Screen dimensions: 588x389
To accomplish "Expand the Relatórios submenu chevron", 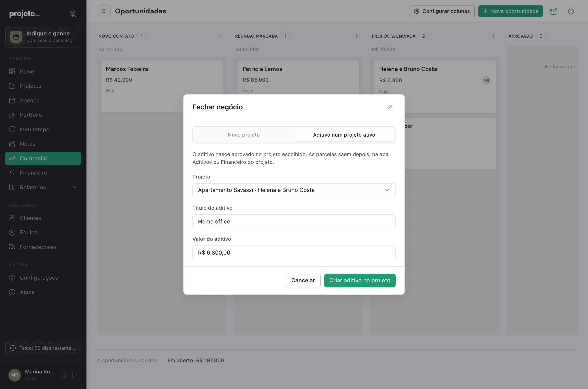I will coord(75,187).
